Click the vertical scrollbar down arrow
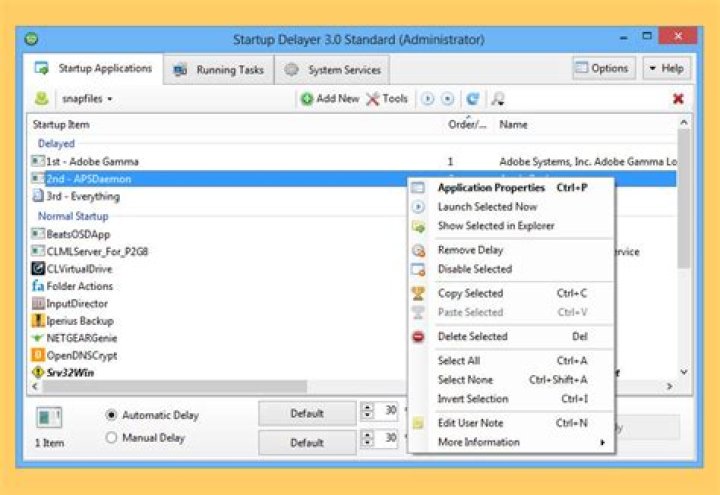 (x=684, y=372)
